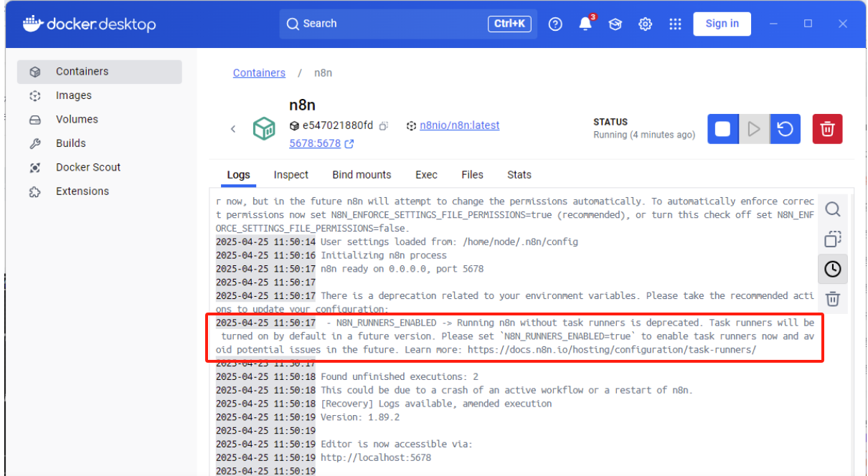This screenshot has height=476, width=868.
Task: Click the Running (4 minutes ago) status text
Action: point(644,135)
